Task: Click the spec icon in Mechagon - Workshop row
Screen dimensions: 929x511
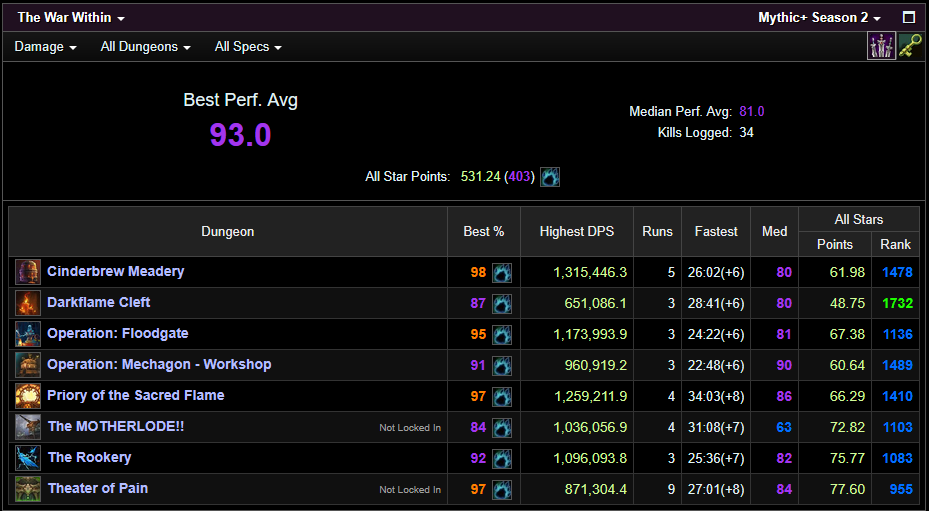Action: point(502,366)
